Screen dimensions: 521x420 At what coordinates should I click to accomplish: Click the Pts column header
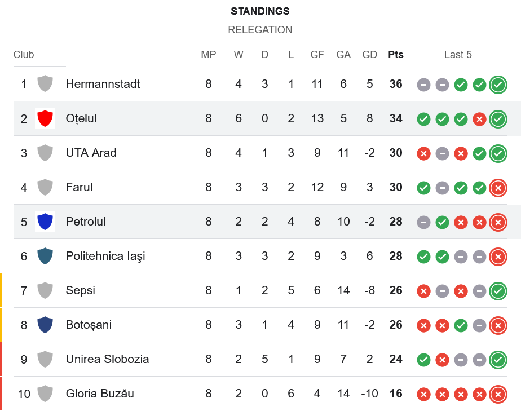click(x=396, y=55)
